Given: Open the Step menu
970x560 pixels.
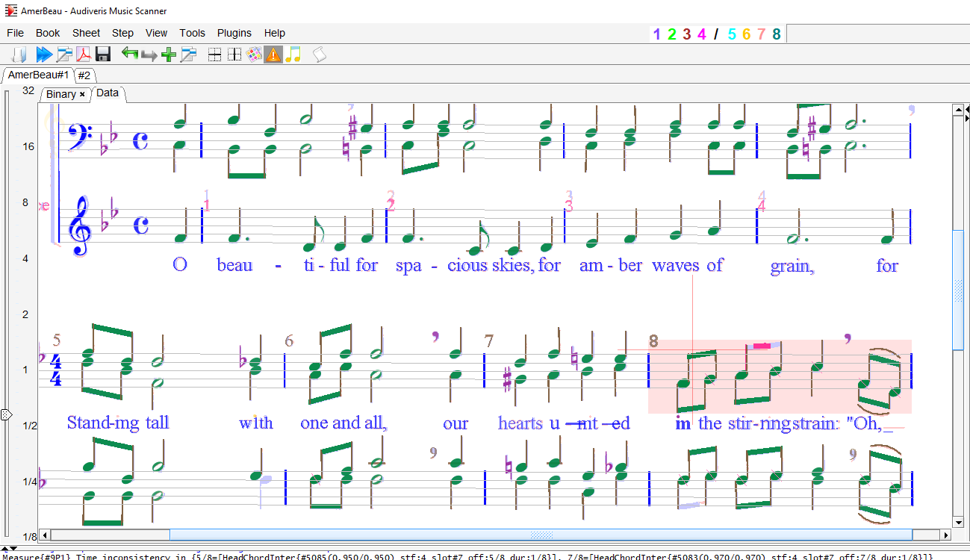Looking at the screenshot, I should [x=122, y=33].
